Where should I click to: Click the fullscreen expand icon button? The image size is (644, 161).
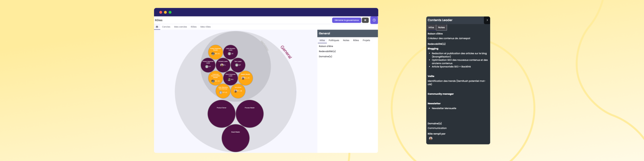click(365, 20)
